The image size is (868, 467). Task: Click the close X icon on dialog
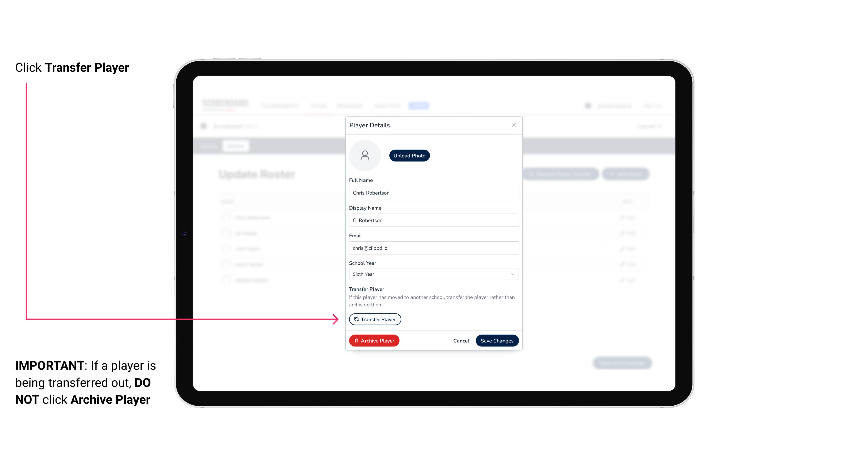[514, 125]
